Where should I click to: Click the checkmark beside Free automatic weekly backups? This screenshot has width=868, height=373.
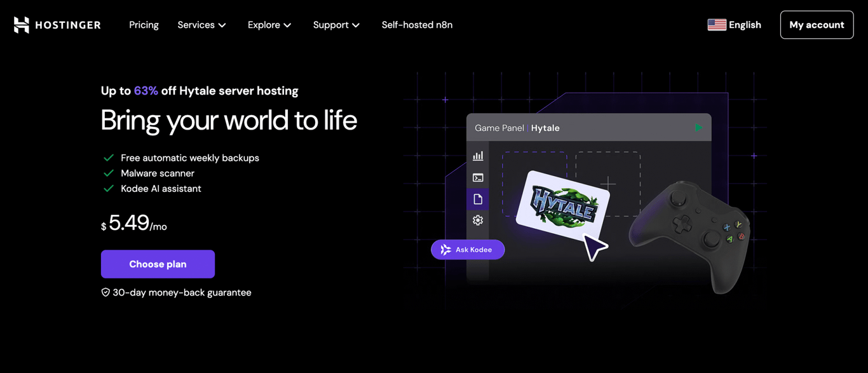pyautogui.click(x=108, y=158)
